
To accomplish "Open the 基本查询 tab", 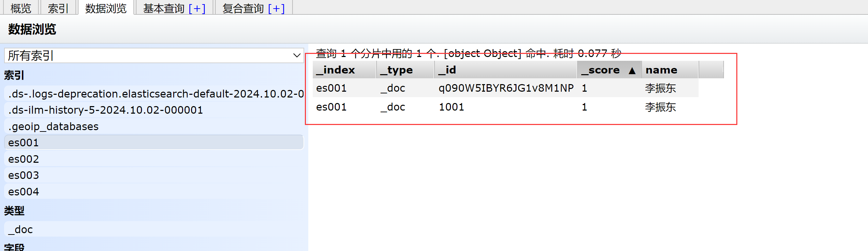I will coord(164,8).
